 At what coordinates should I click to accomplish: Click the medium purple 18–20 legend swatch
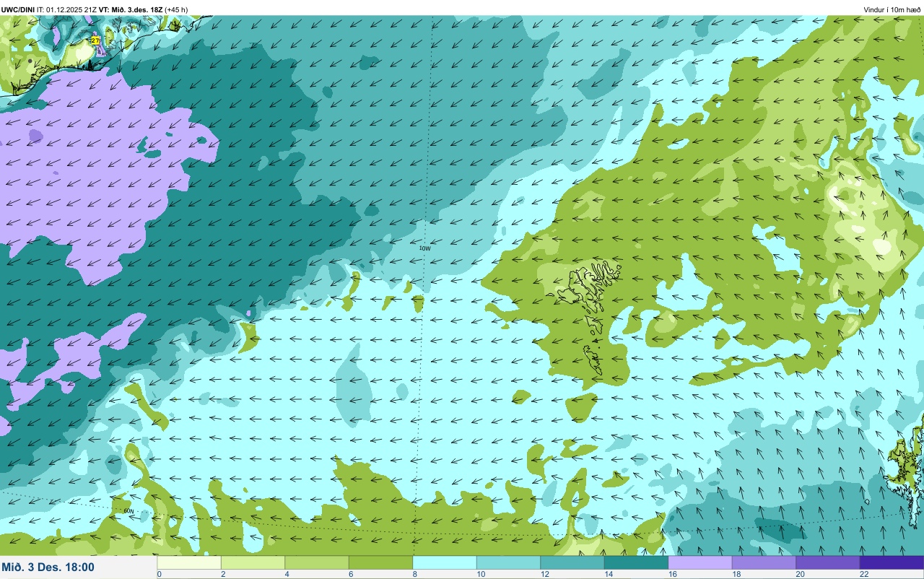tap(764, 562)
